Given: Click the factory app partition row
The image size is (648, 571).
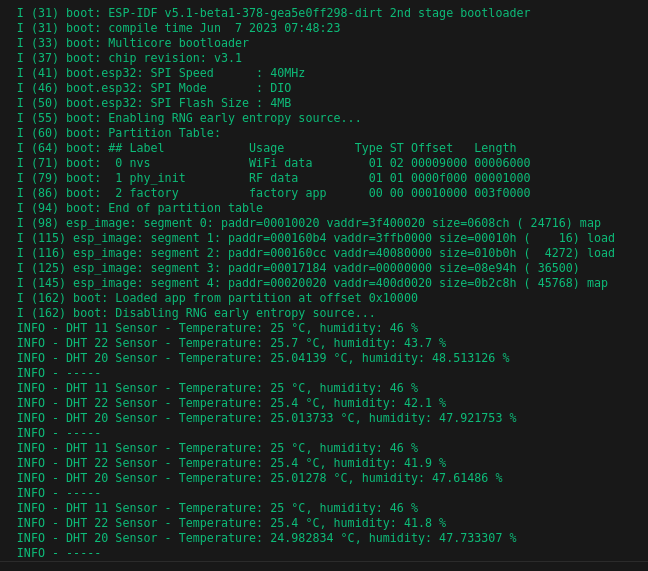Looking at the screenshot, I should pyautogui.click(x=274, y=193).
